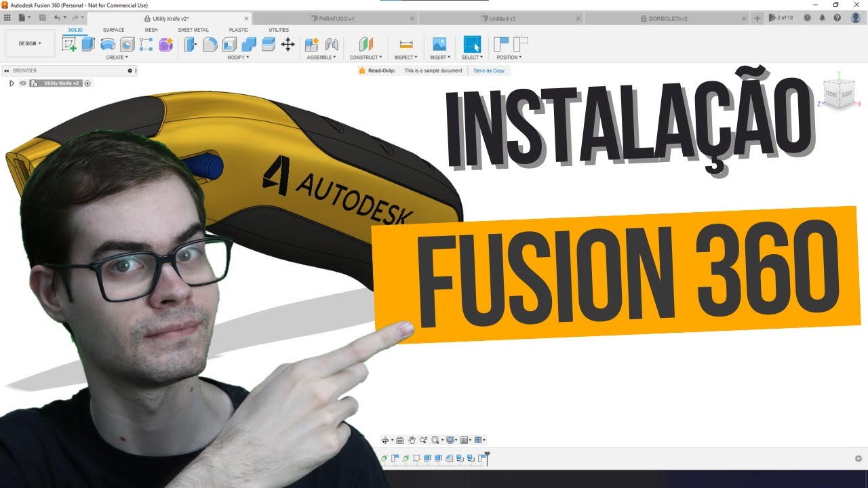Select the Press Pull tool
The width and height of the screenshot is (868, 488).
[191, 45]
